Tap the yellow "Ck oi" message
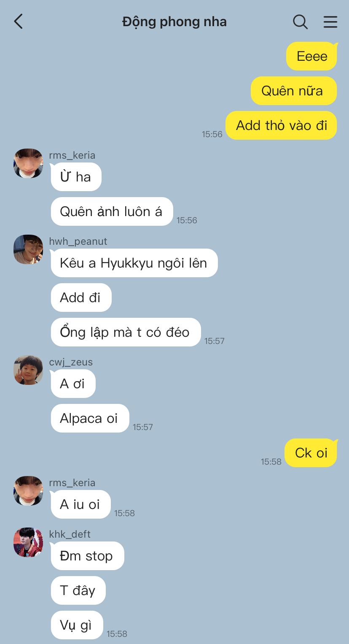The height and width of the screenshot is (644, 349). click(311, 453)
